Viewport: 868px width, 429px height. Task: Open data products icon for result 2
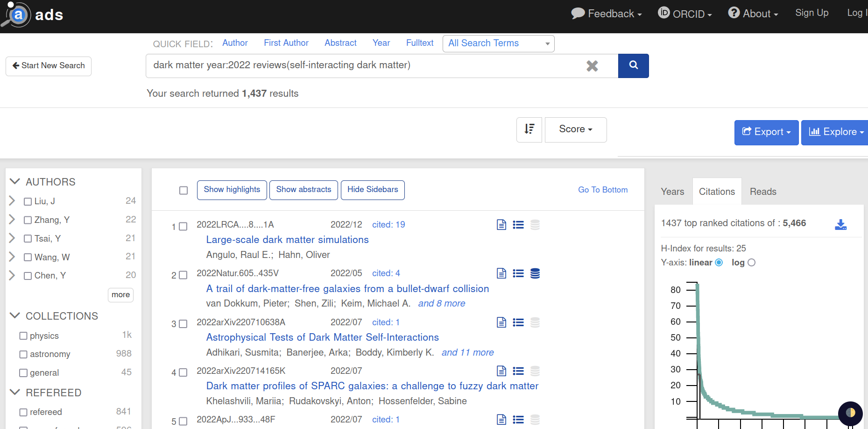click(535, 273)
